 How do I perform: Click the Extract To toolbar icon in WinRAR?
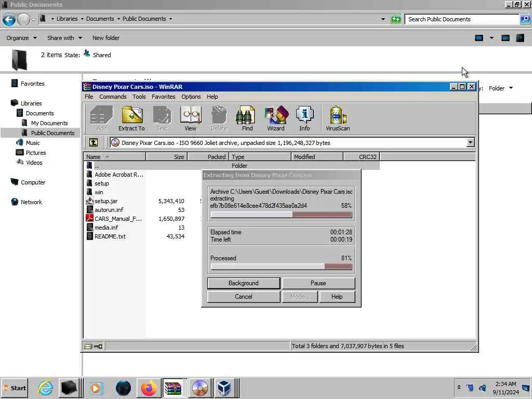tap(131, 118)
